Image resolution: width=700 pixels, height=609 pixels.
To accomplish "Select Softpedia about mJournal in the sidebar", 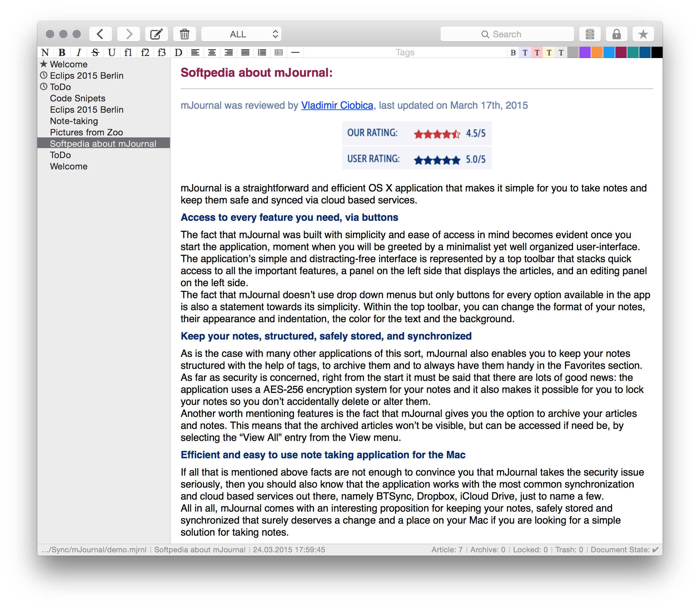I will click(x=104, y=143).
